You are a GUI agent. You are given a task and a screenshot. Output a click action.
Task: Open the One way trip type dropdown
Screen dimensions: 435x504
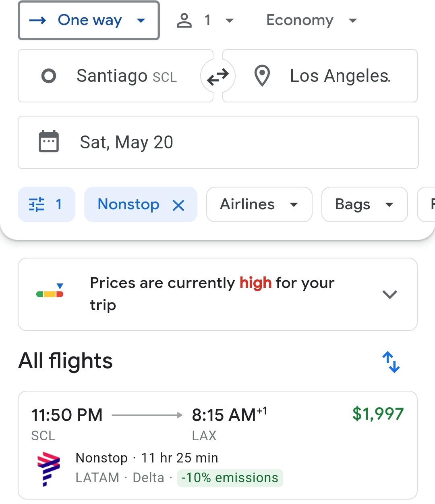point(89,21)
